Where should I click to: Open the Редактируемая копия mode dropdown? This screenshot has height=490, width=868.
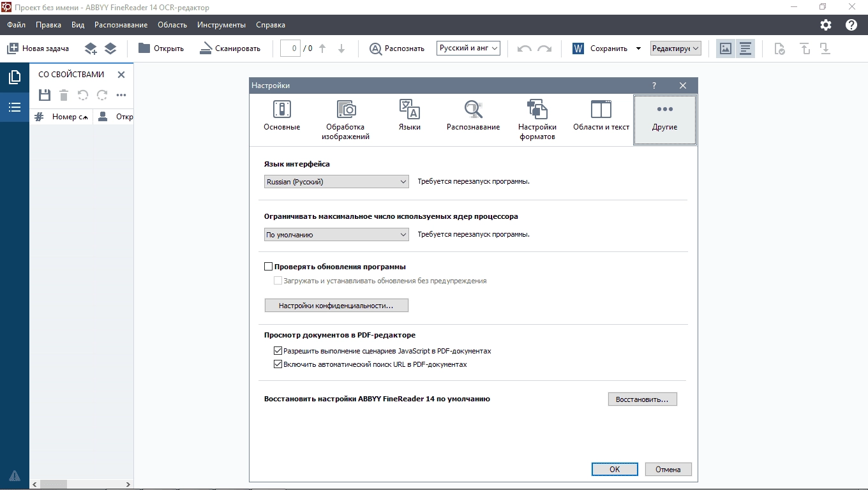point(676,48)
